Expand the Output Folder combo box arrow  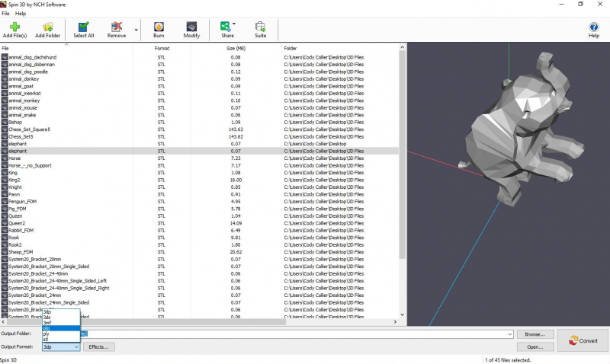pyautogui.click(x=509, y=334)
